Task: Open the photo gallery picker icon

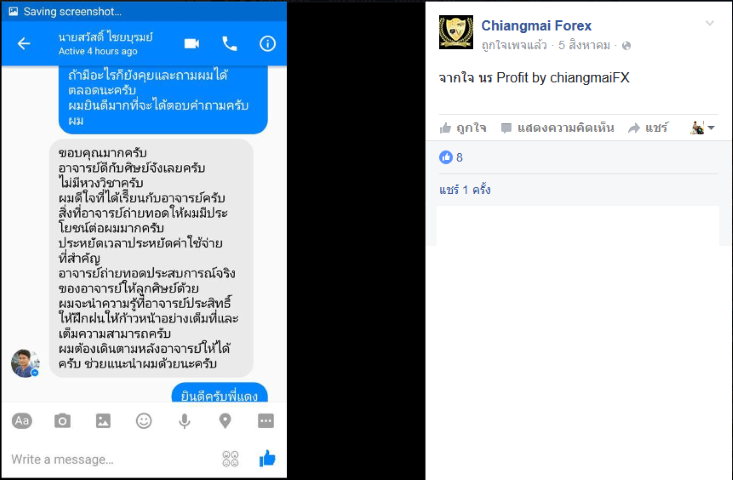Action: coord(103,421)
